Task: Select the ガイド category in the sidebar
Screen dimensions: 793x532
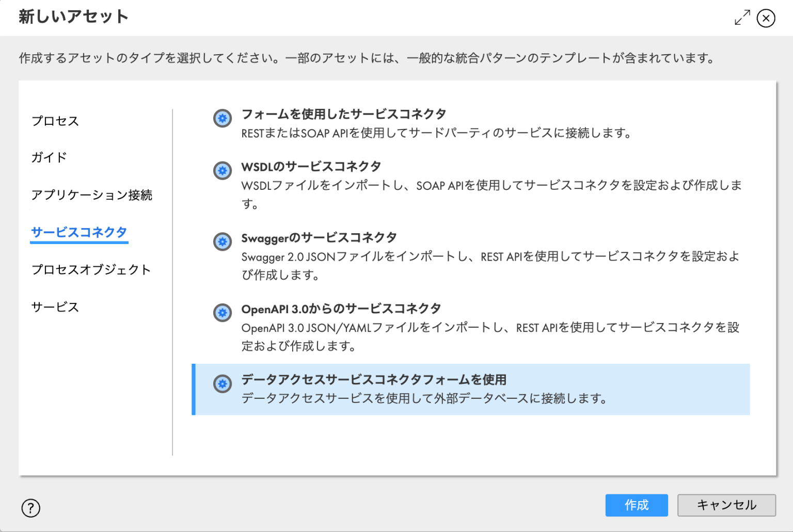Action: [x=48, y=158]
